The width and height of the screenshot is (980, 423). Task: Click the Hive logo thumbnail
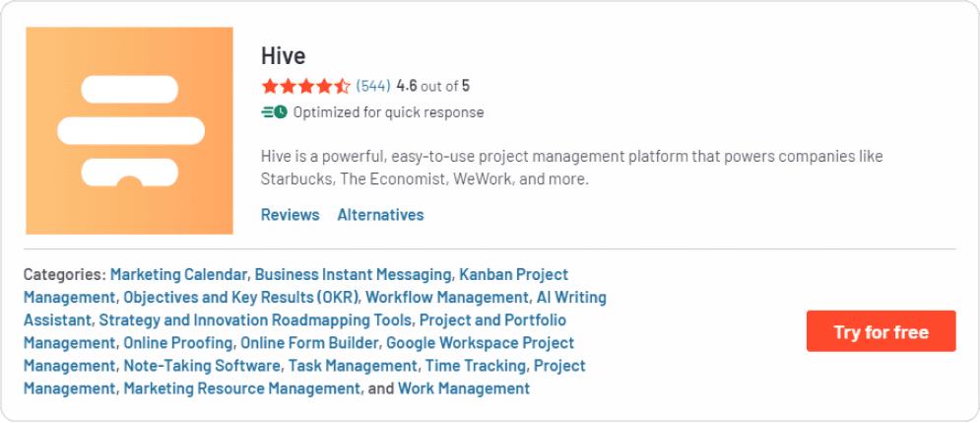(129, 130)
